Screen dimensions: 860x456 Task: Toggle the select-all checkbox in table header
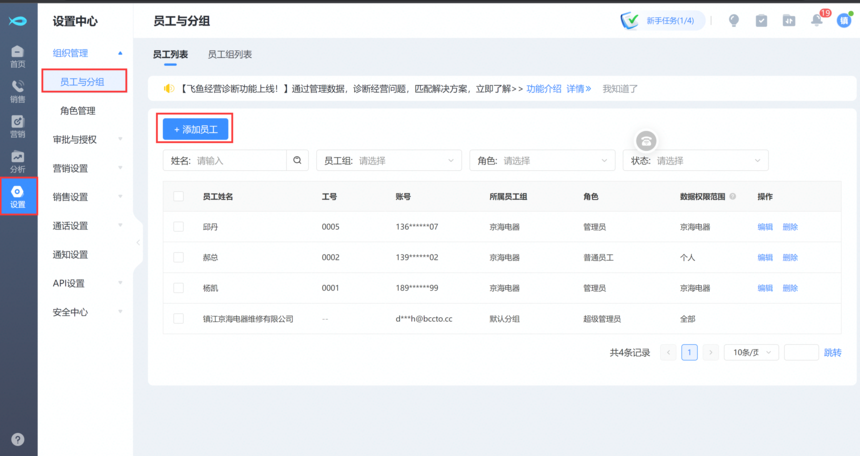tap(179, 196)
